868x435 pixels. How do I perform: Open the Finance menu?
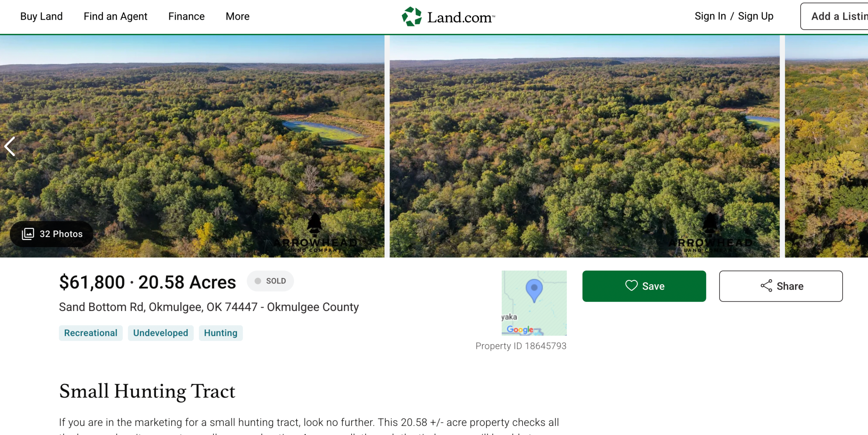pos(186,16)
